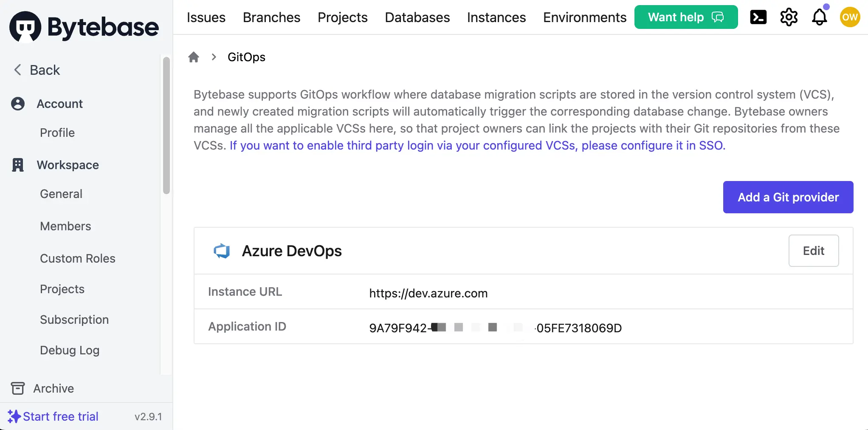Open the Instances page
Viewport: 868px width, 430px height.
[496, 17]
